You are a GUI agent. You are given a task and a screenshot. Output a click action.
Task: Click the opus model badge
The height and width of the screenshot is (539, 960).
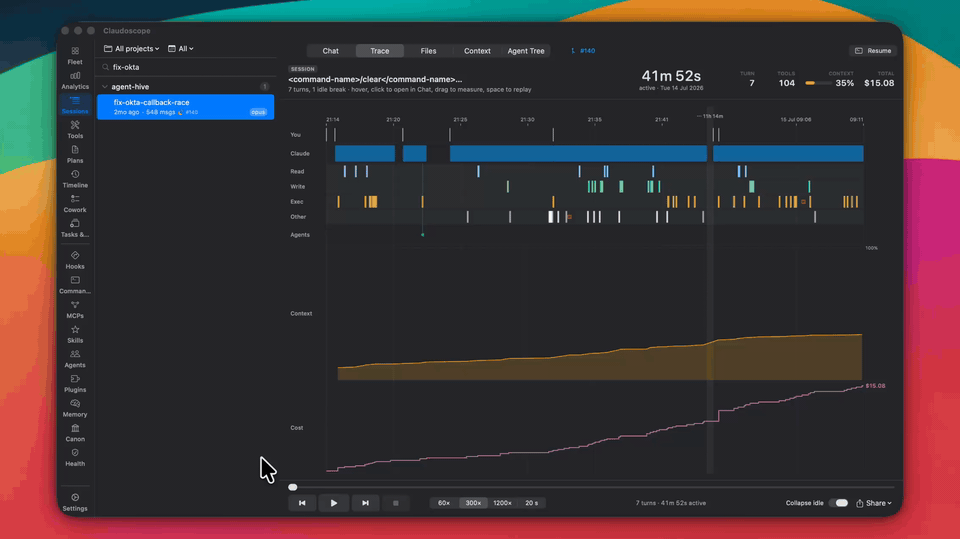click(x=258, y=112)
